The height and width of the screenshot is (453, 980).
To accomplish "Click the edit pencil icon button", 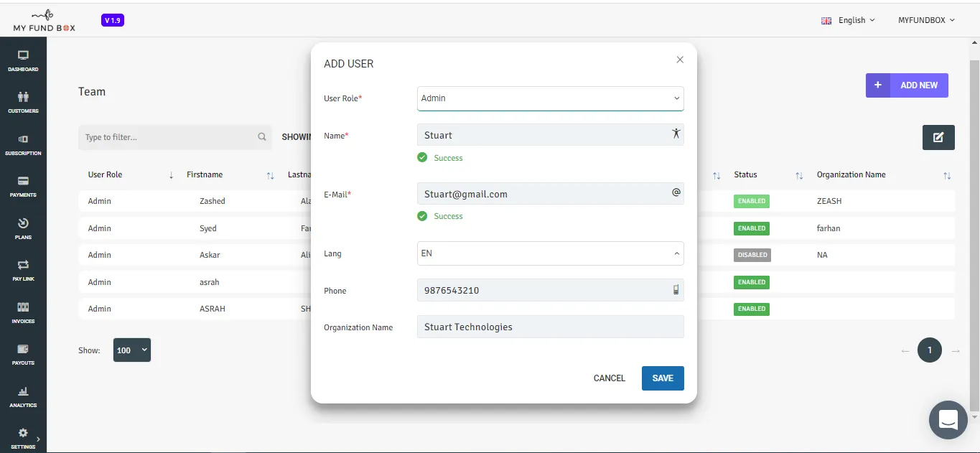I will 938,137.
